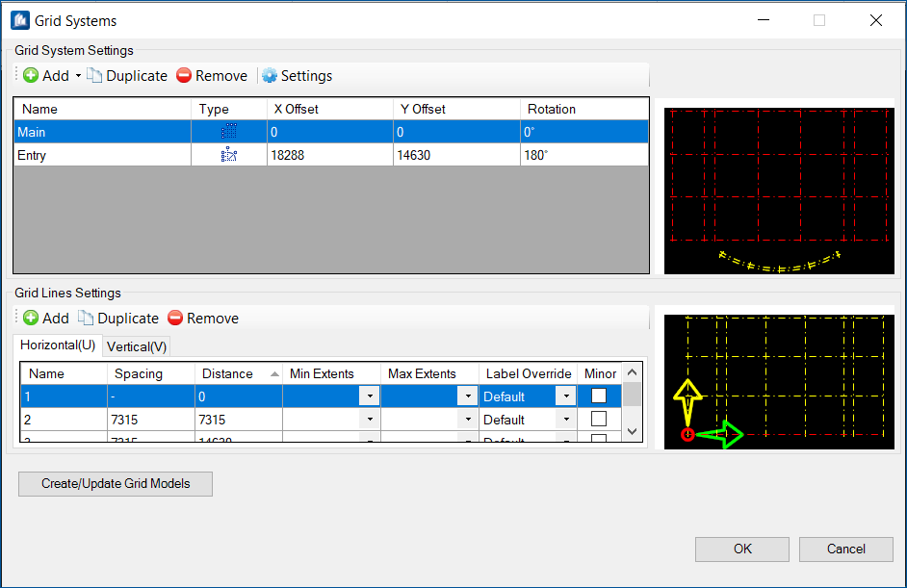Click the orthogonal grid type icon for Main
The width and height of the screenshot is (907, 588).
229,132
